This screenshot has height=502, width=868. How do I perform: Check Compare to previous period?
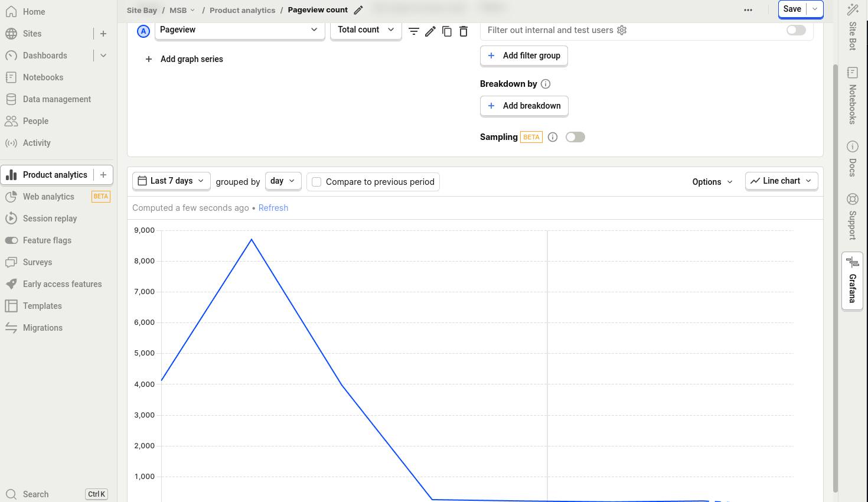pyautogui.click(x=317, y=182)
